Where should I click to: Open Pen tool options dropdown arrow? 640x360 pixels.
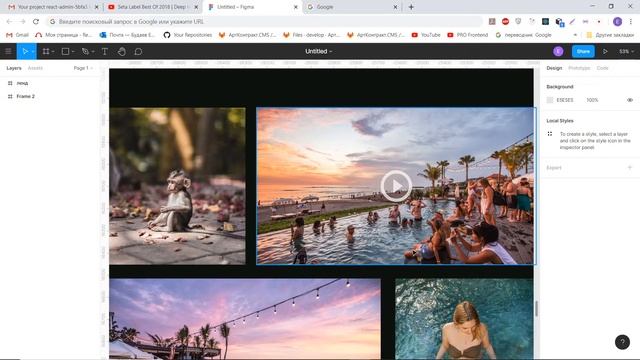[x=93, y=52]
